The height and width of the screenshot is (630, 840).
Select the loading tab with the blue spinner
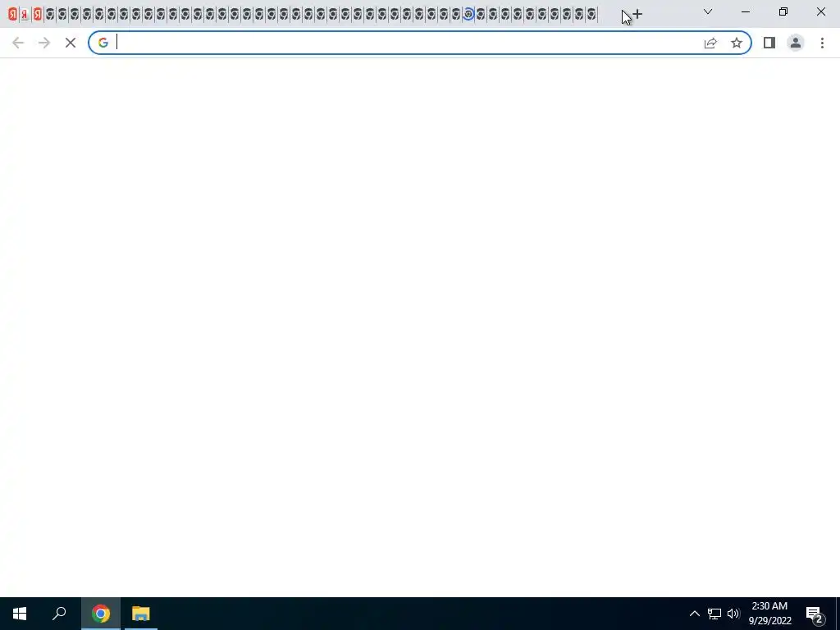[468, 14]
